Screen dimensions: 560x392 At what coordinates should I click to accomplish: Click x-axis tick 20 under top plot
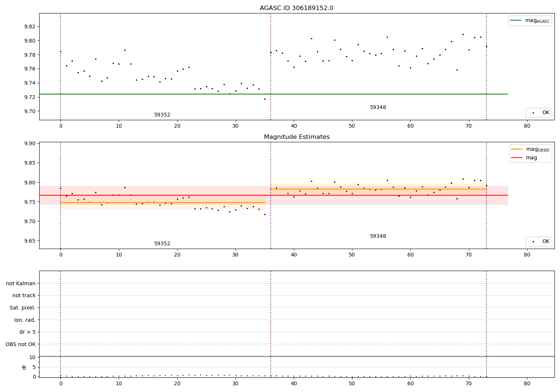pyautogui.click(x=177, y=126)
